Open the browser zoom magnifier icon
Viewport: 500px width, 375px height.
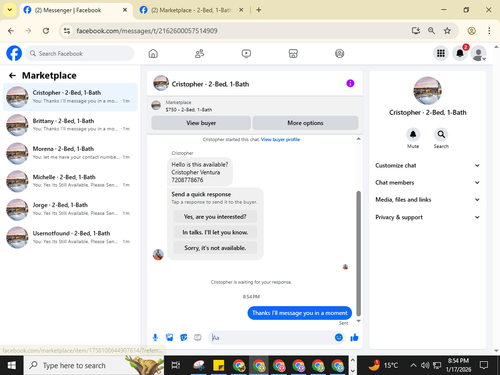tap(431, 31)
